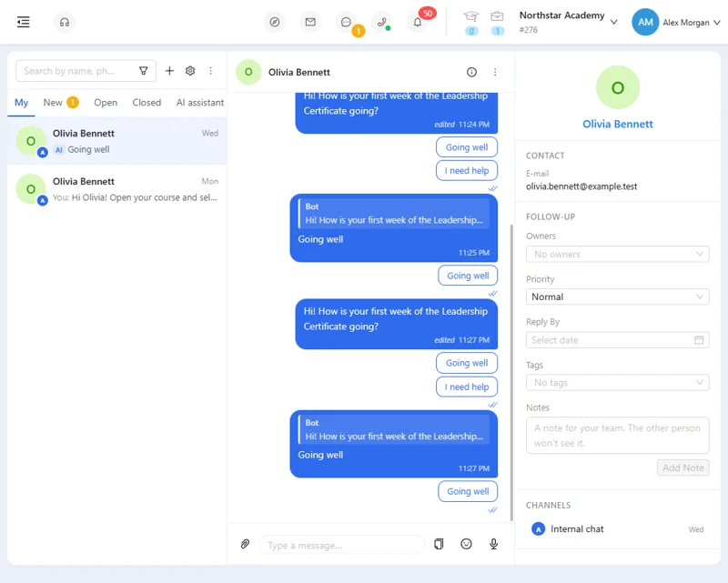The image size is (728, 583).
Task: Start a new conversation with plus icon
Action: click(x=169, y=71)
